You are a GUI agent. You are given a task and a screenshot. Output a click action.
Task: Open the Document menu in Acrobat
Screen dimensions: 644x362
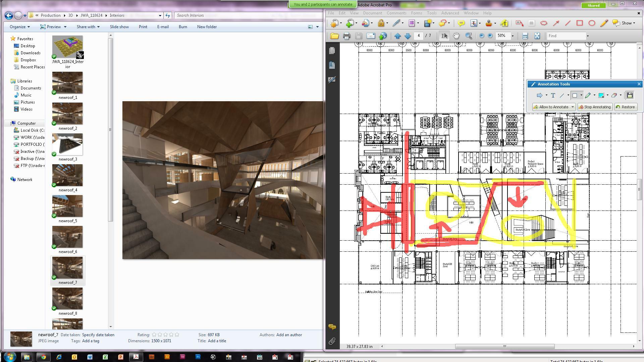pos(372,13)
